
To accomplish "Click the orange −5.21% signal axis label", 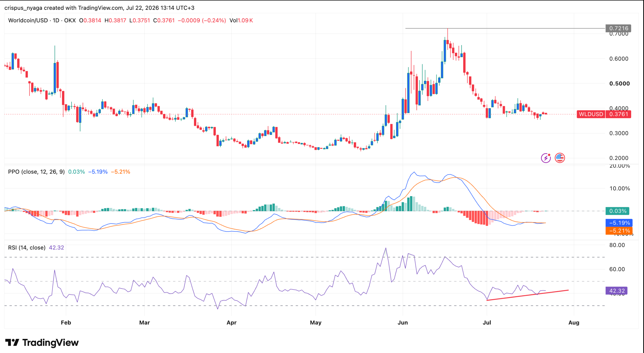I will [619, 231].
